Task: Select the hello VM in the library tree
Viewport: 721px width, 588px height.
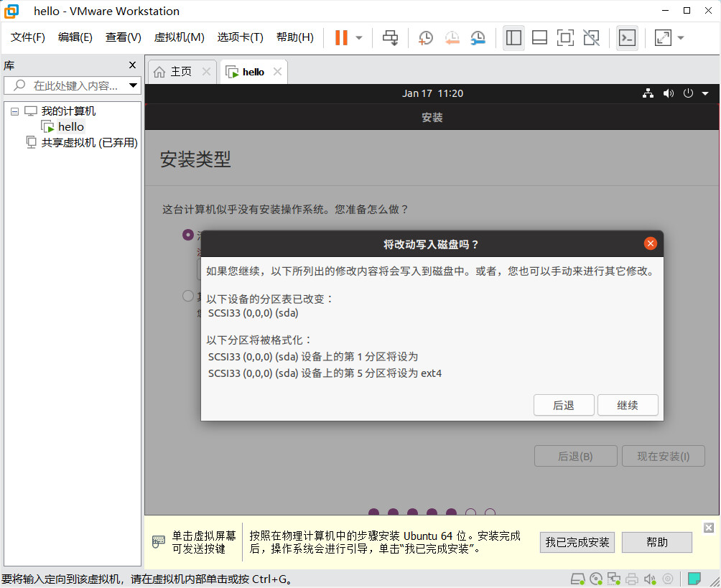Action: click(71, 127)
